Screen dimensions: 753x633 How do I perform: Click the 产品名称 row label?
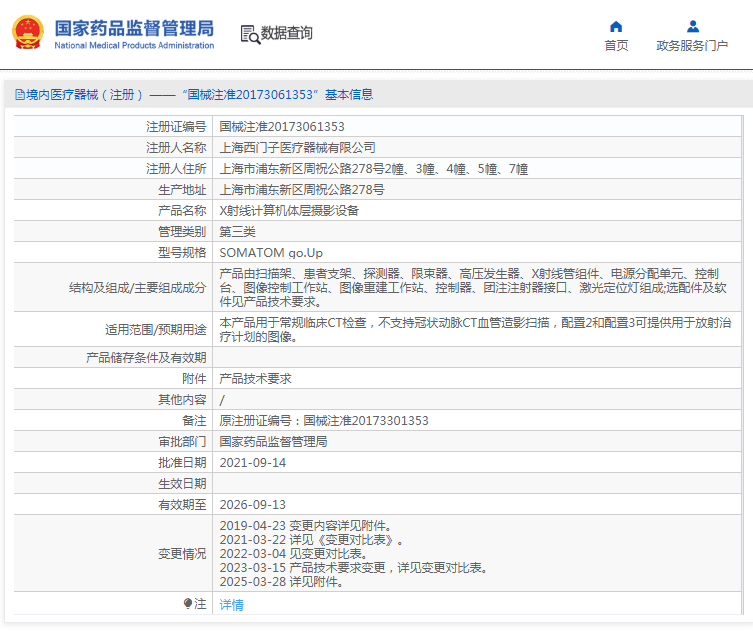182,211
